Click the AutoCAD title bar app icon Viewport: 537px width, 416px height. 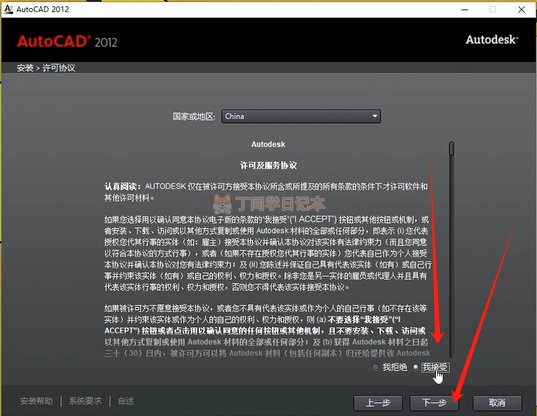pos(8,9)
